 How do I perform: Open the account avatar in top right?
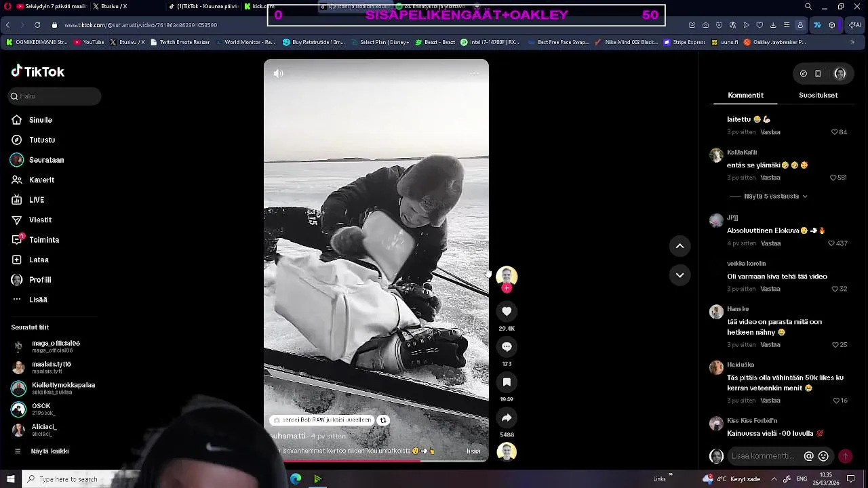[840, 73]
